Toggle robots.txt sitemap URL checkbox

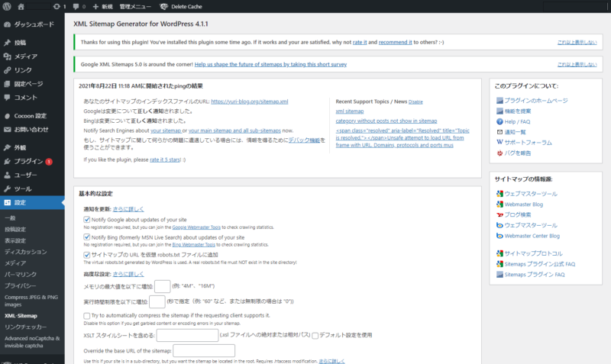[87, 255]
